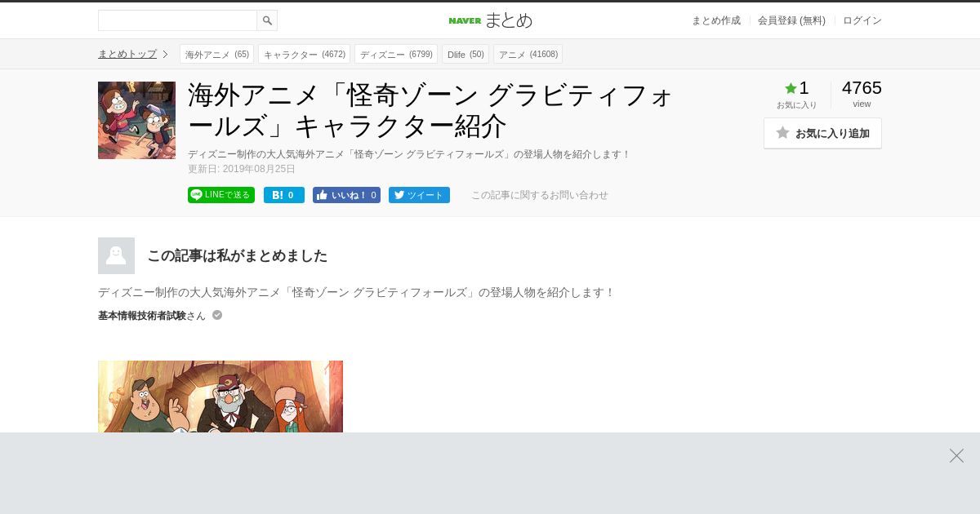The width and height of the screenshot is (980, 514).
Task: Open the NAVER まとめ logo home
Action: tap(490, 20)
